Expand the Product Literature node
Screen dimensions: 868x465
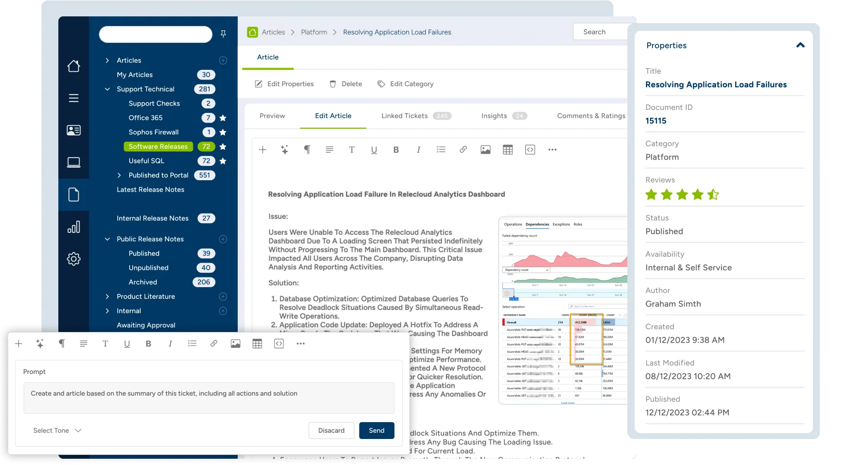(107, 297)
